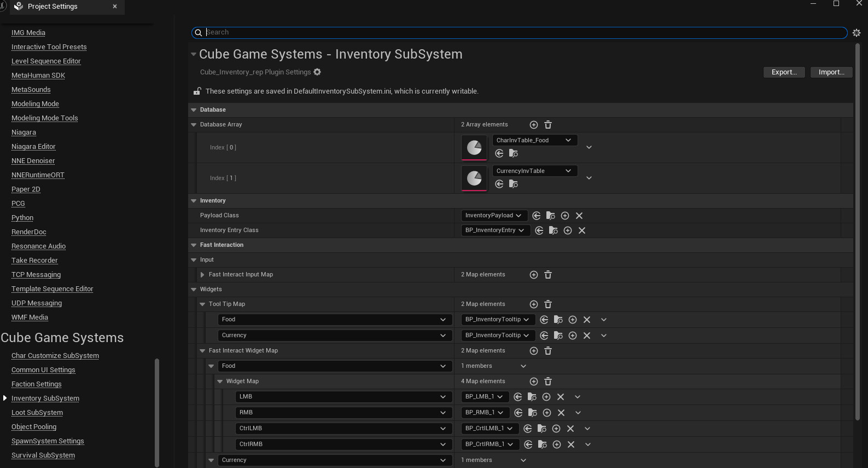868x468 pixels.
Task: Open Survival SubSystem settings page
Action: click(x=43, y=455)
